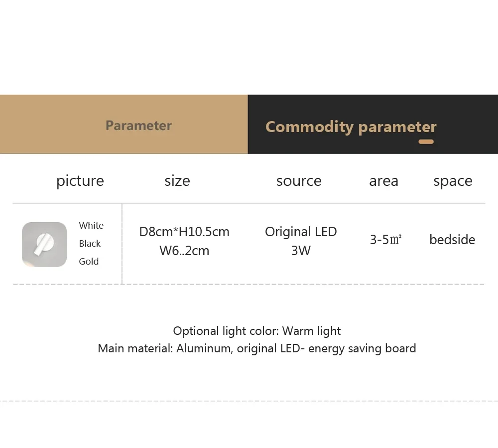Click the tan underline indicator below Commodity parameter

coord(426,142)
